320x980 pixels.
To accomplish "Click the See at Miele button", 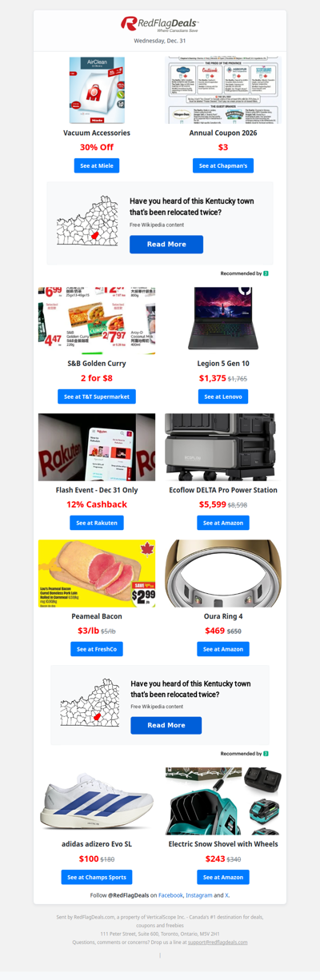I will pos(97,165).
